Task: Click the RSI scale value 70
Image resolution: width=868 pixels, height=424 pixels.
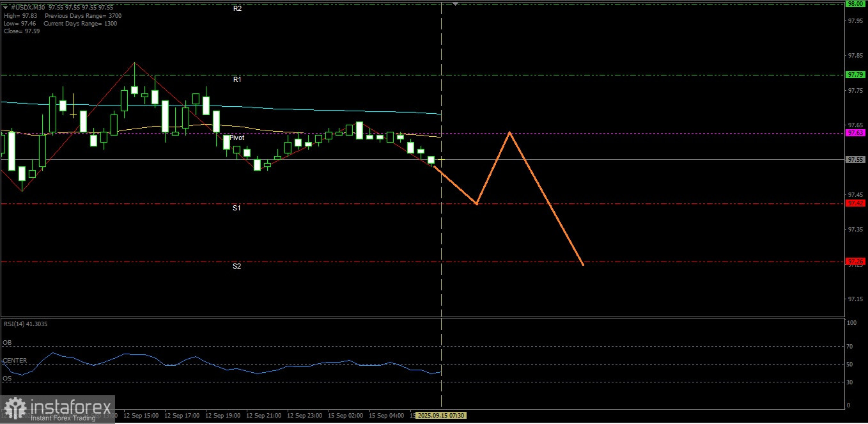Action: [x=850, y=347]
